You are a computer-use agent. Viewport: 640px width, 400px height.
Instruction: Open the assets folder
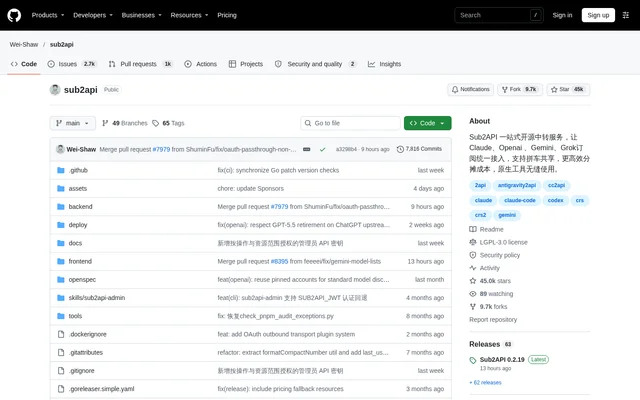78,189
